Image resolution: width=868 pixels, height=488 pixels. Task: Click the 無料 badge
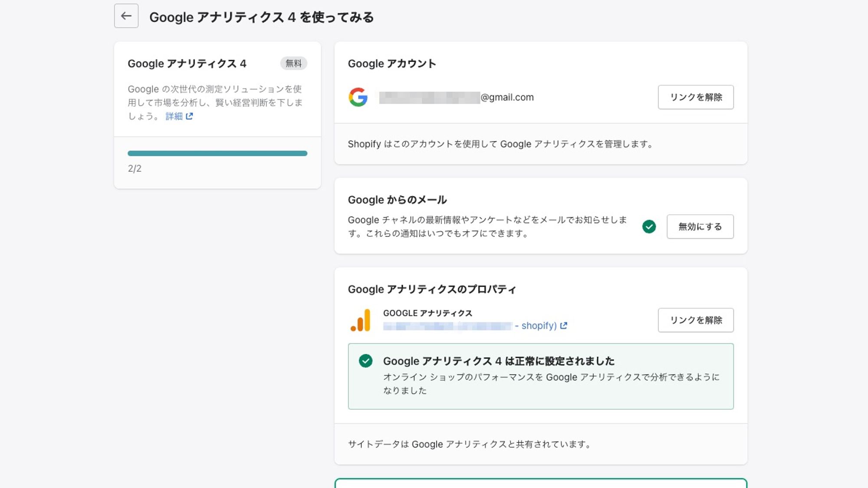click(294, 63)
